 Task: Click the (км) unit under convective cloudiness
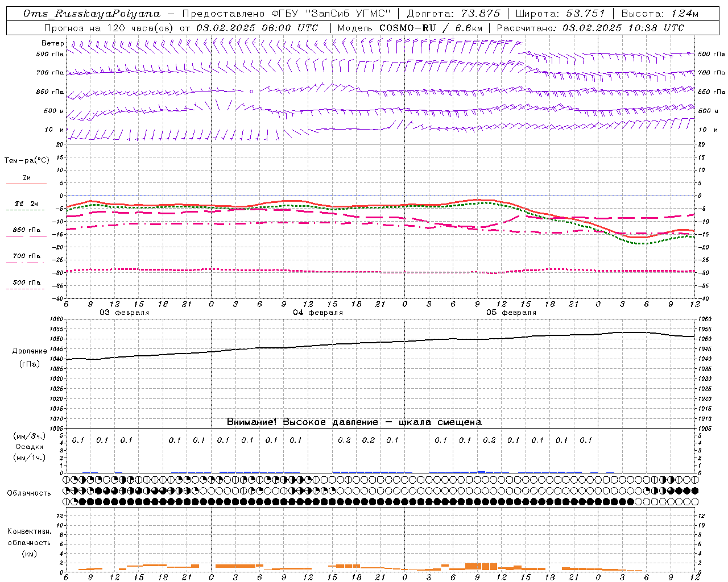[29, 554]
